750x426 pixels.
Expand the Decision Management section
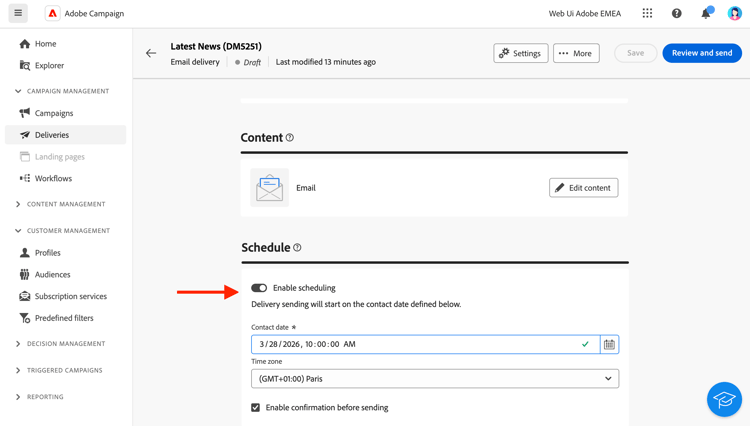pos(18,344)
